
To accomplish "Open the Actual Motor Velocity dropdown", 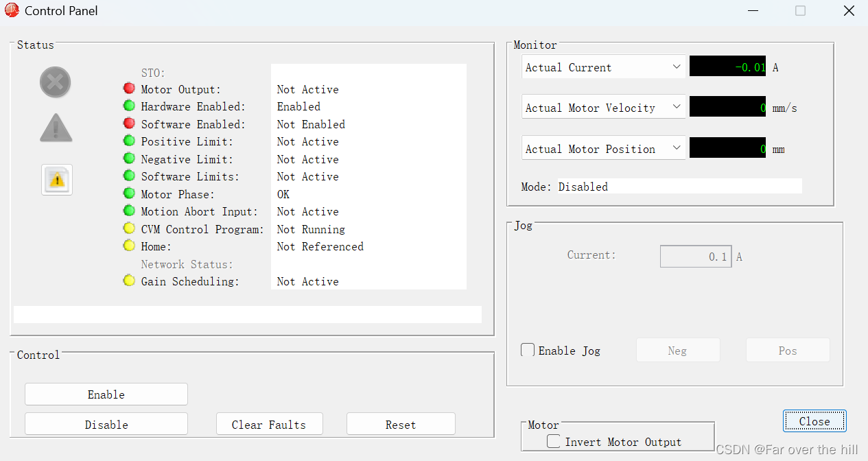I will [604, 108].
